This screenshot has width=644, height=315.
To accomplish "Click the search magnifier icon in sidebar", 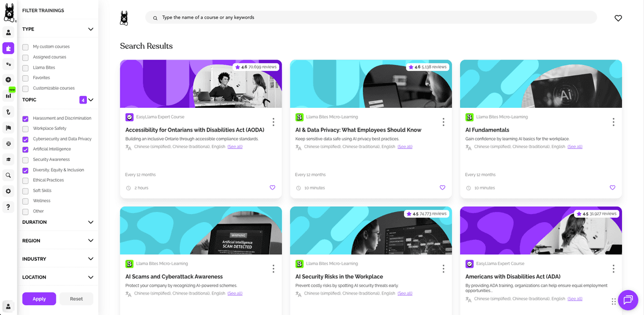I will (8, 175).
